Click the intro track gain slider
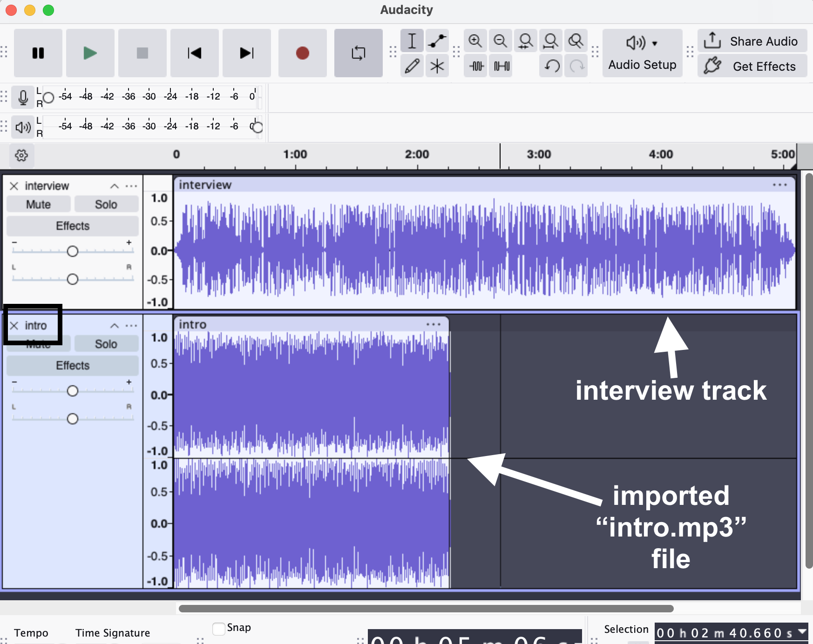 [x=73, y=391]
